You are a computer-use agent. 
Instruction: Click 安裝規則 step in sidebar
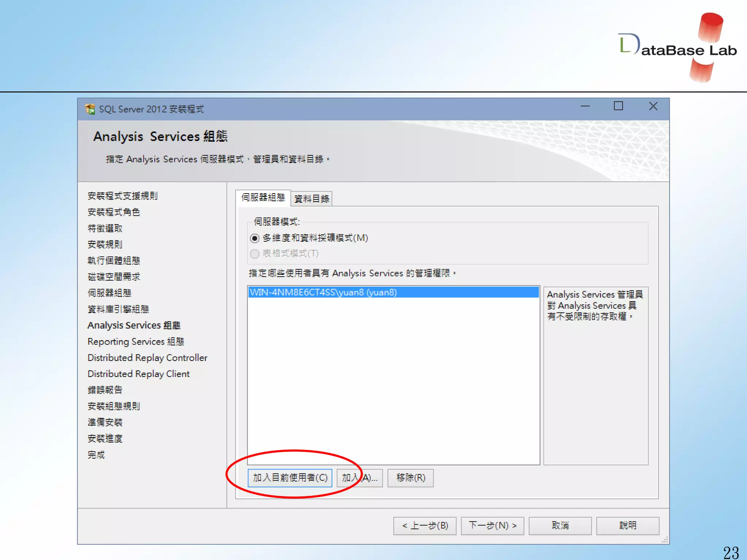[105, 245]
